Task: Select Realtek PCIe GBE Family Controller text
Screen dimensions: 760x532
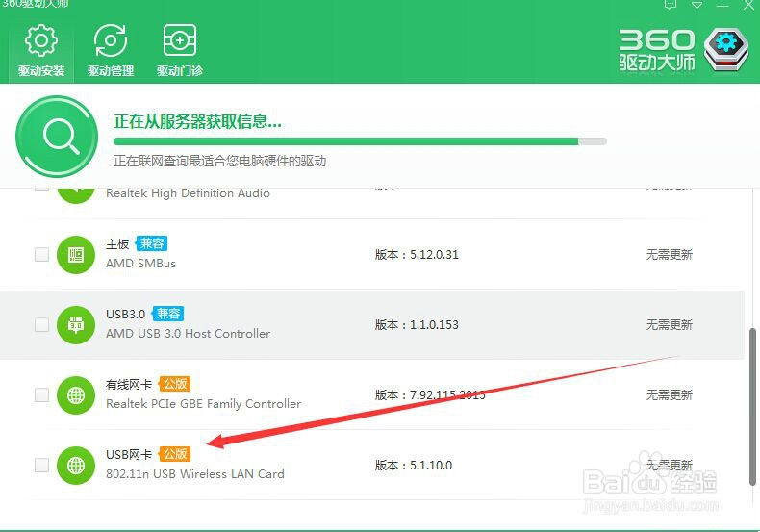Action: pyautogui.click(x=204, y=404)
